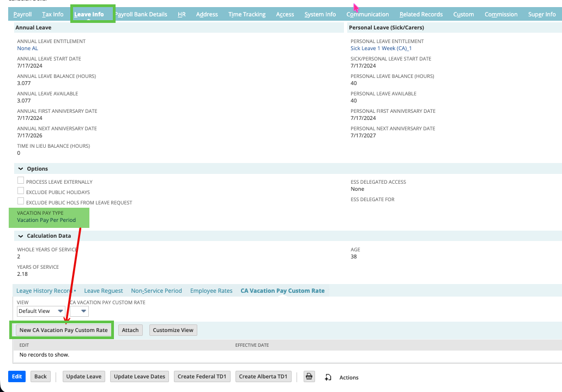Click the Update Leave Dates button
The width and height of the screenshot is (562, 392).
pyautogui.click(x=140, y=377)
